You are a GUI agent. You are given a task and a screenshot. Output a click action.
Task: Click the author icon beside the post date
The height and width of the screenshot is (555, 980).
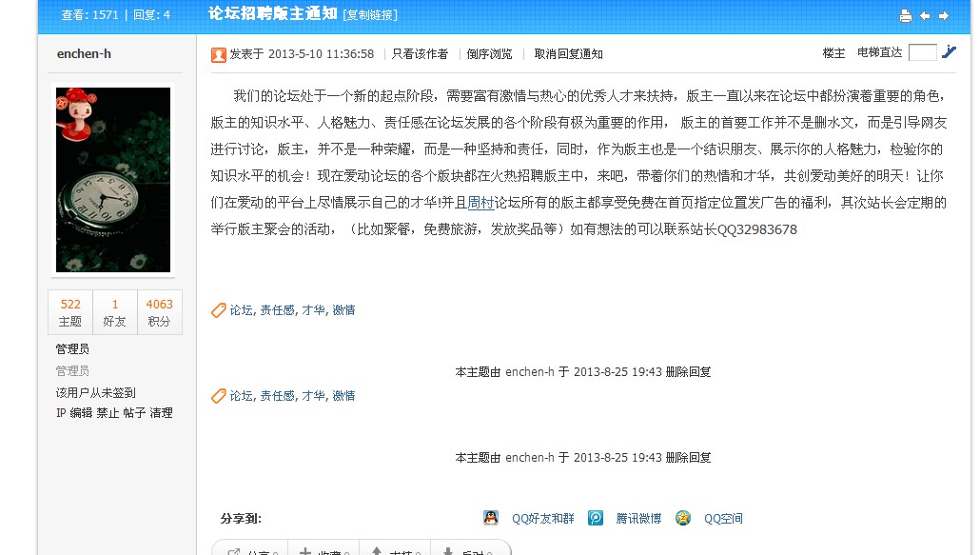pyautogui.click(x=218, y=55)
